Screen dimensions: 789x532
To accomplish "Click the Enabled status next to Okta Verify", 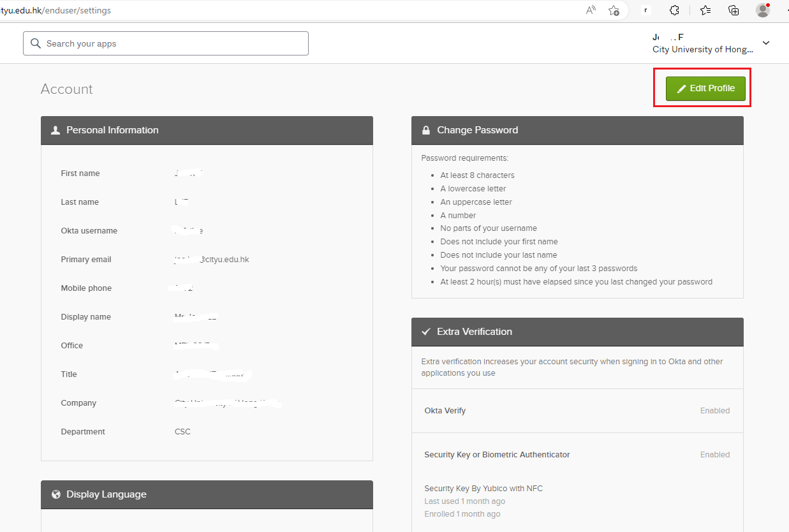I will 714,411.
